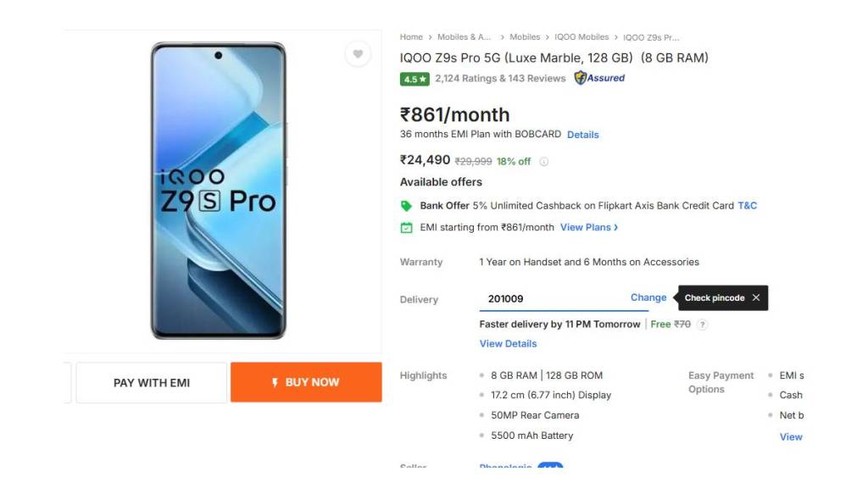Image resolution: width=868 pixels, height=488 pixels.
Task: Open IQOO Mobiles breadcrumb link
Action: click(581, 37)
